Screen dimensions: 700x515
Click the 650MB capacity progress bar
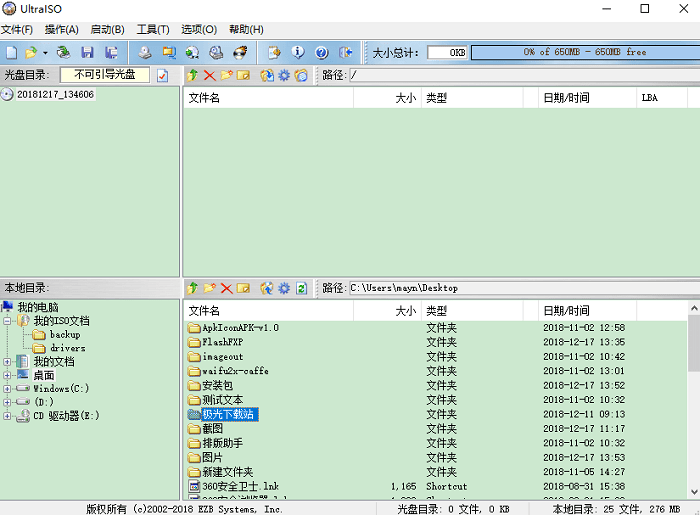pos(586,52)
